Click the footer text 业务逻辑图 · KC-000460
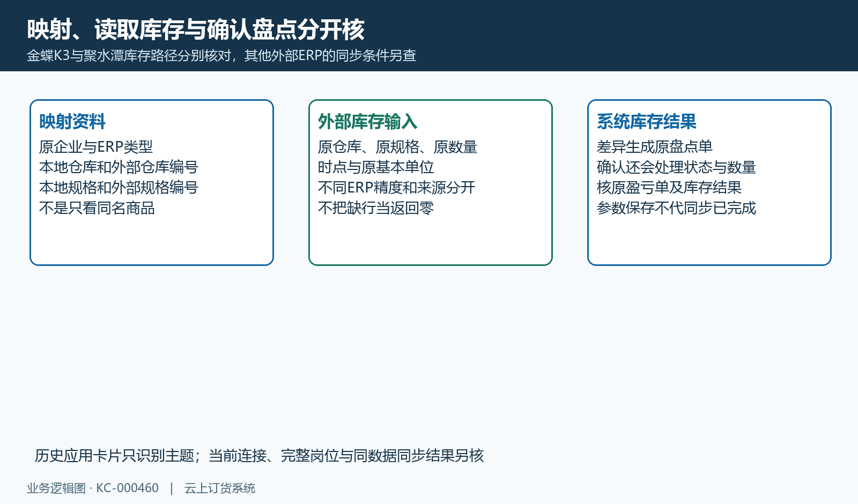 (x=93, y=488)
